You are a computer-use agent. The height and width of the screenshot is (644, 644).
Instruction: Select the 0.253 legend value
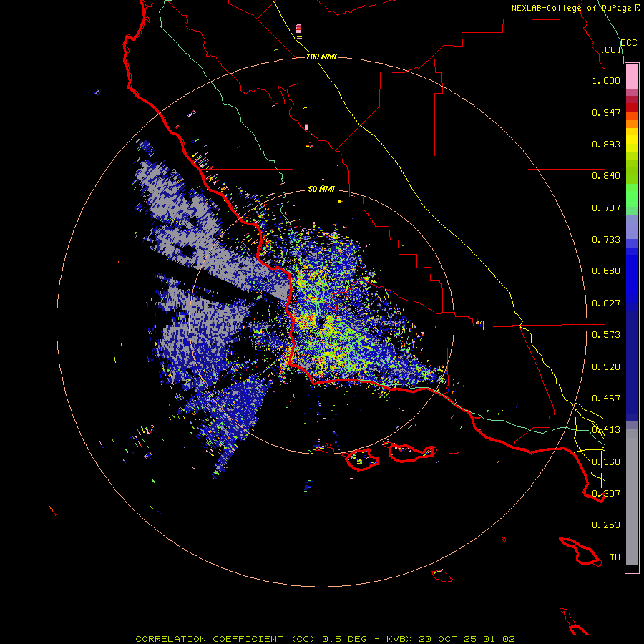[x=606, y=525]
